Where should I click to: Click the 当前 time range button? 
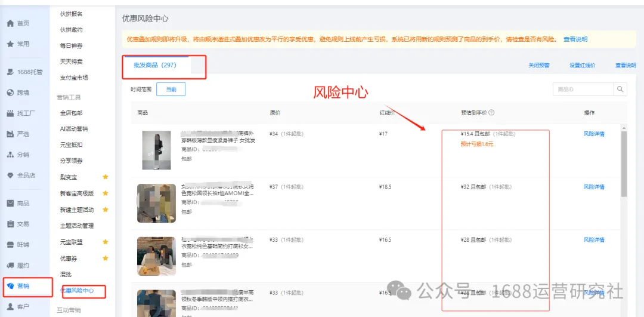(x=171, y=89)
